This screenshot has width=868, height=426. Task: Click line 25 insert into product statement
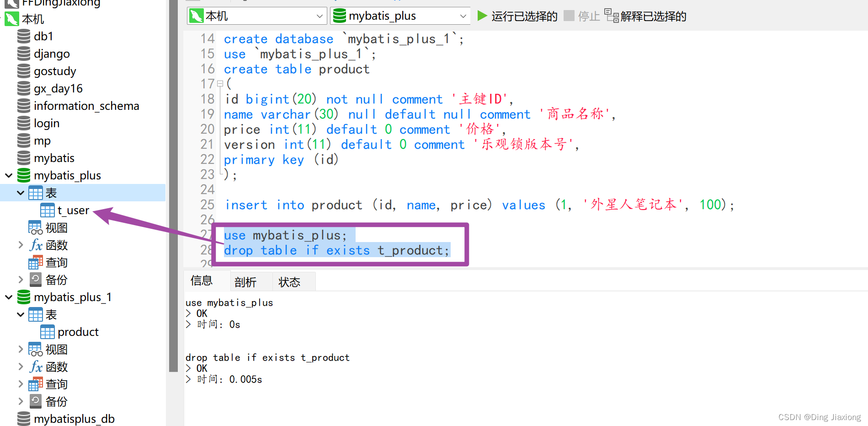[x=479, y=205]
